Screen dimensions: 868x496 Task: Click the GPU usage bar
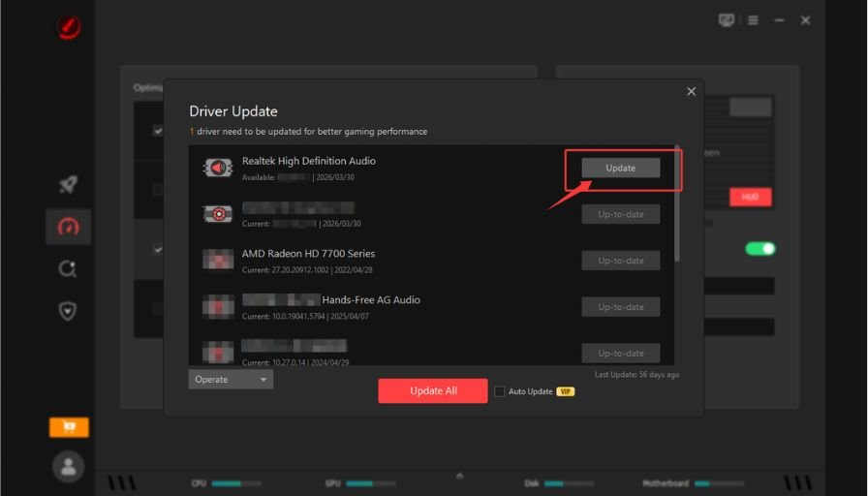click(371, 483)
